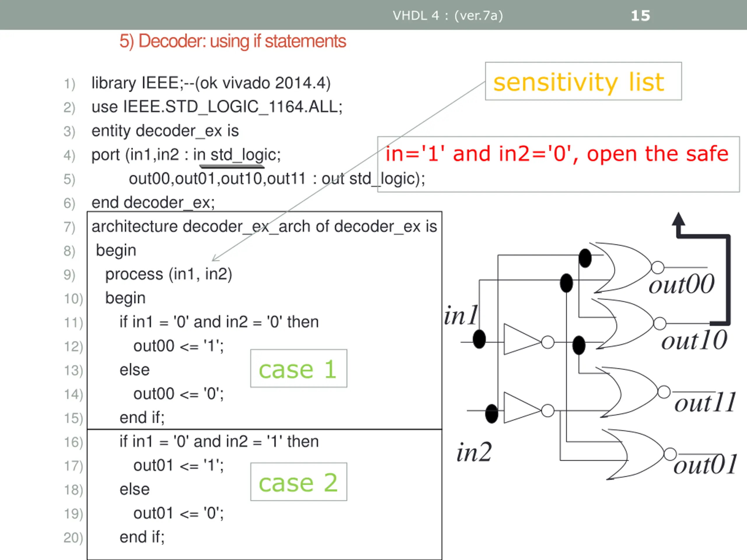
Task: Click the 'in2' input label in the circuit
Action: coord(474,452)
